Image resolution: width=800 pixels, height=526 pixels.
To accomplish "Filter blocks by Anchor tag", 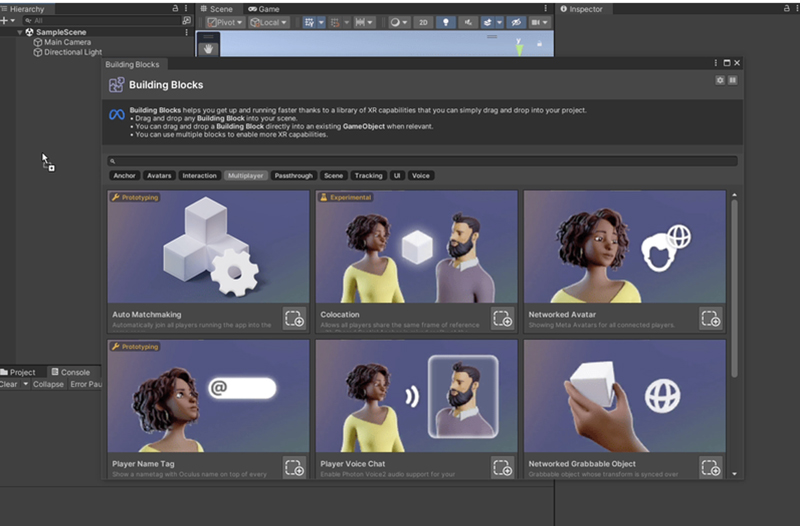I will (x=124, y=176).
